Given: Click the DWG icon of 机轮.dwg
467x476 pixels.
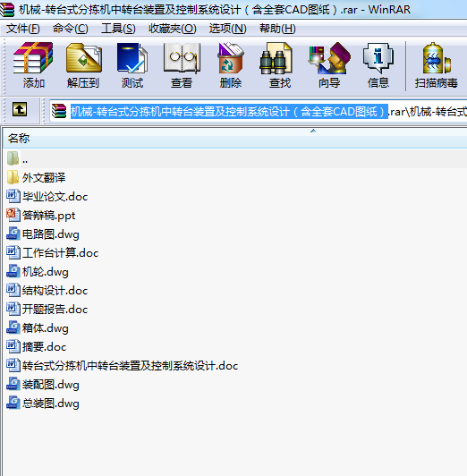Looking at the screenshot, I should pyautogui.click(x=13, y=271).
